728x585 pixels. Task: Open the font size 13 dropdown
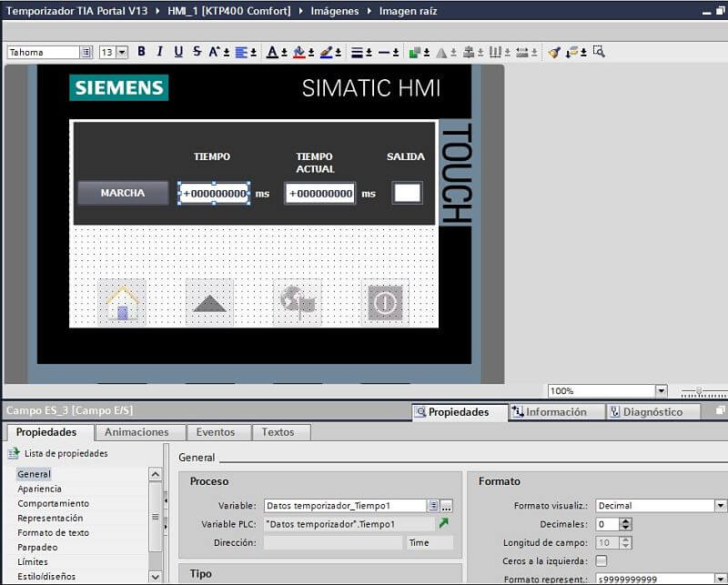[122, 52]
